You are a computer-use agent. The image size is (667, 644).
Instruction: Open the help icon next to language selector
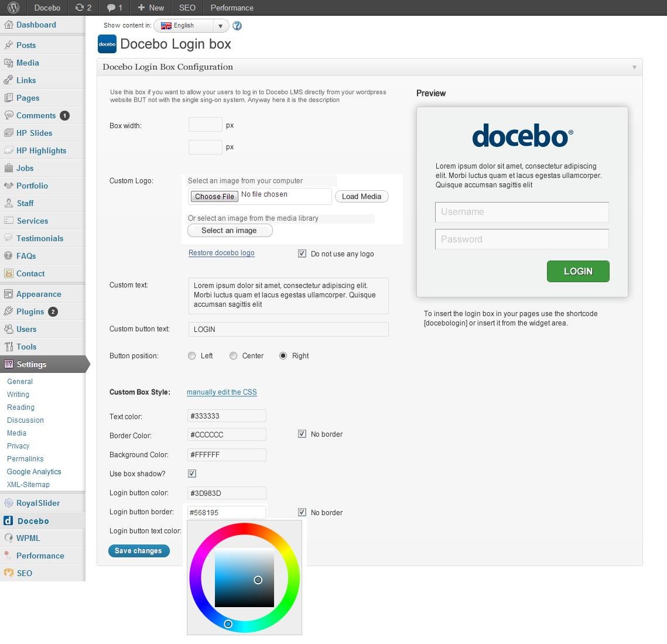tap(236, 25)
